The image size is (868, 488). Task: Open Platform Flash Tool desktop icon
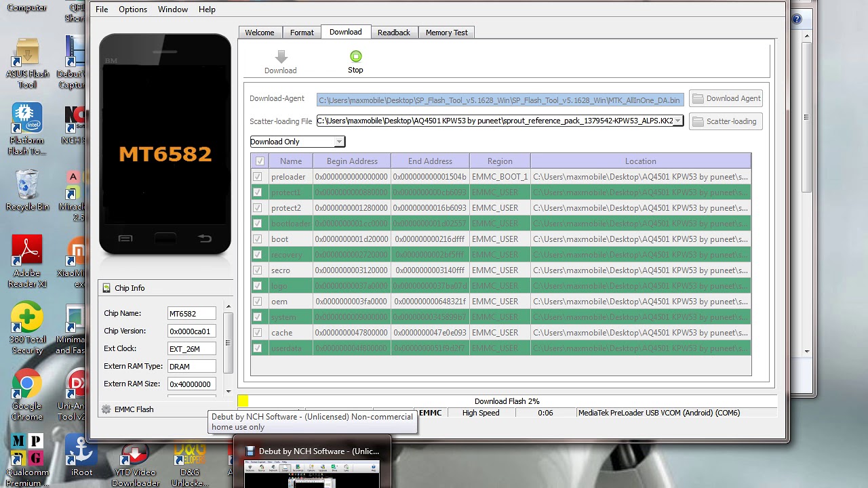(27, 129)
